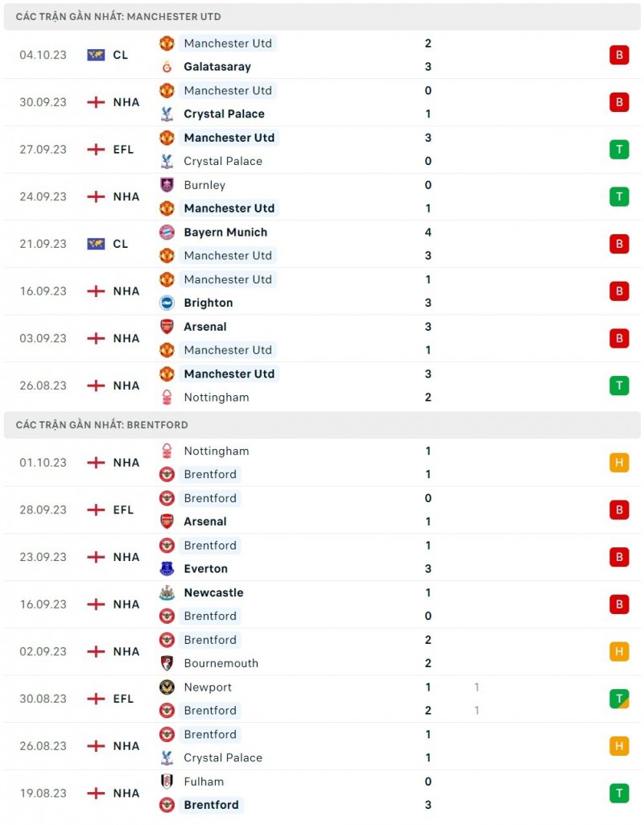
Task: Select the 'Các trận gần nhất: Manchester Utd' header
Action: (x=118, y=16)
